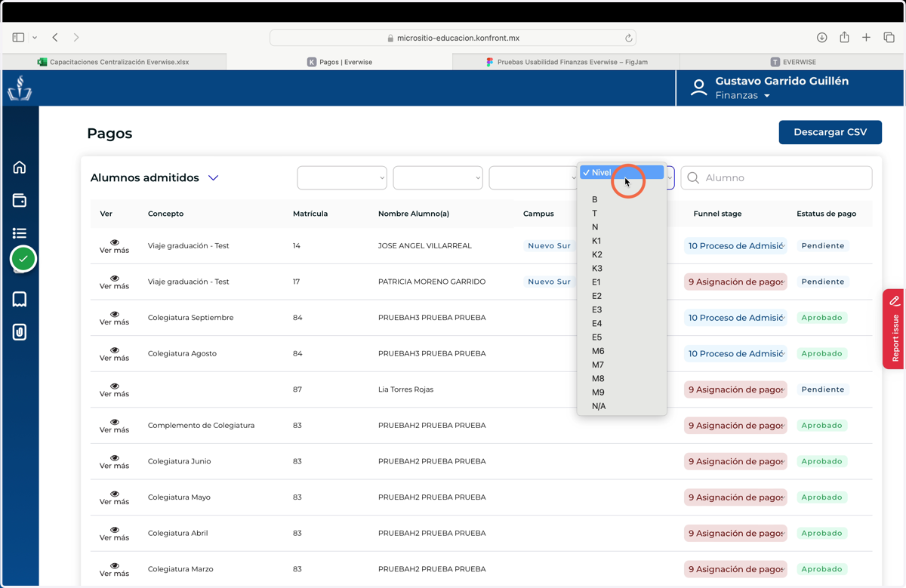Select the green checkmark sidebar icon
This screenshot has width=906, height=588.
23,259
